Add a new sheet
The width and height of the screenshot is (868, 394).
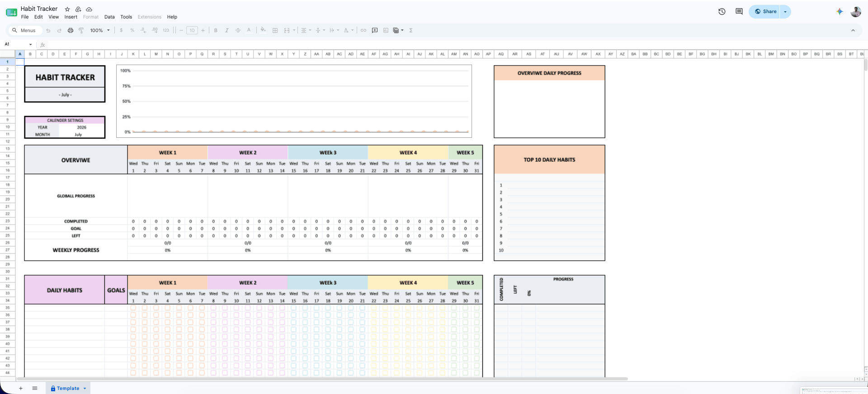tap(20, 388)
